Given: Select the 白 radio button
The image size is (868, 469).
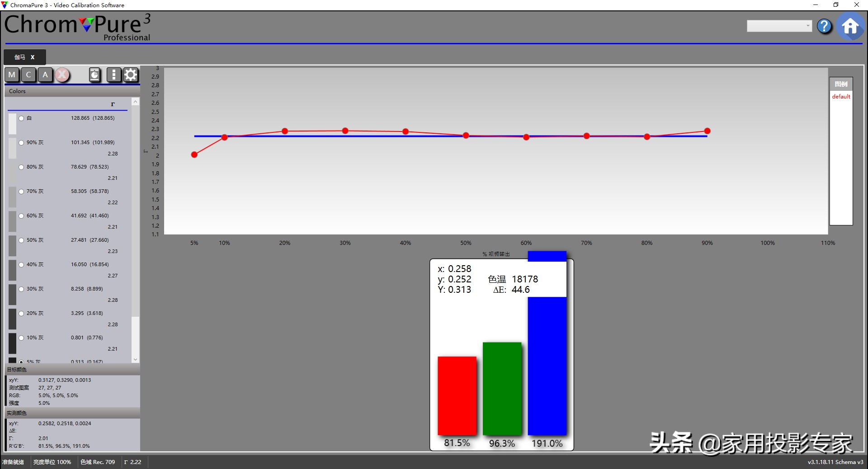Looking at the screenshot, I should (21, 118).
